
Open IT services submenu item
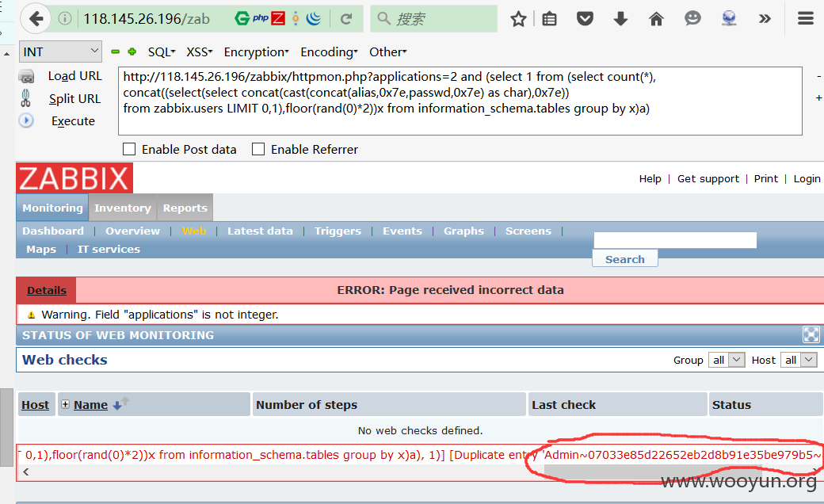[x=109, y=249]
